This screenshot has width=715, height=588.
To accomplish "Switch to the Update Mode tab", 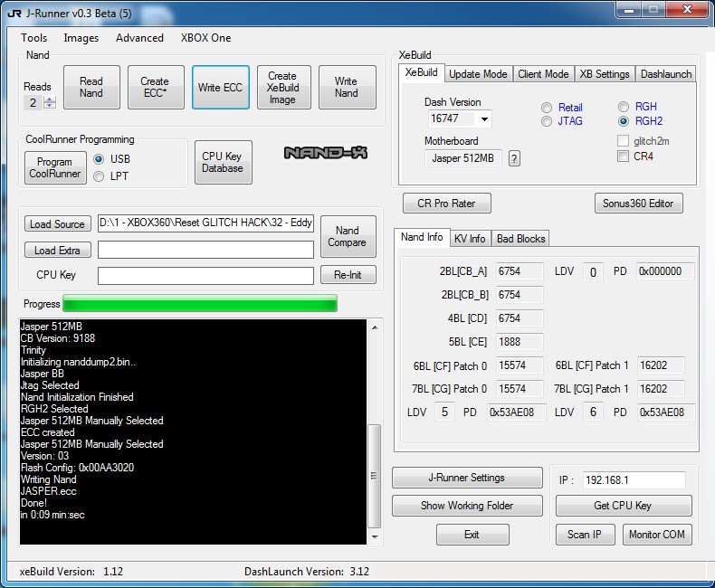I will tap(478, 74).
